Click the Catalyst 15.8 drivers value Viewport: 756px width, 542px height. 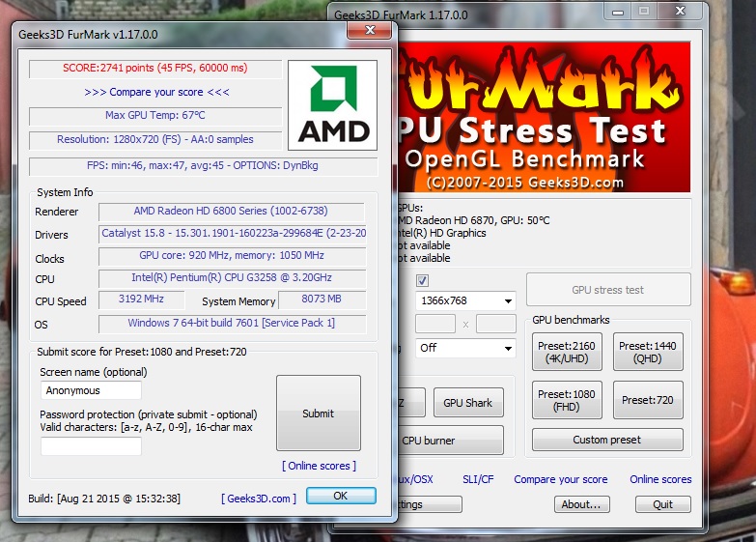click(x=233, y=233)
